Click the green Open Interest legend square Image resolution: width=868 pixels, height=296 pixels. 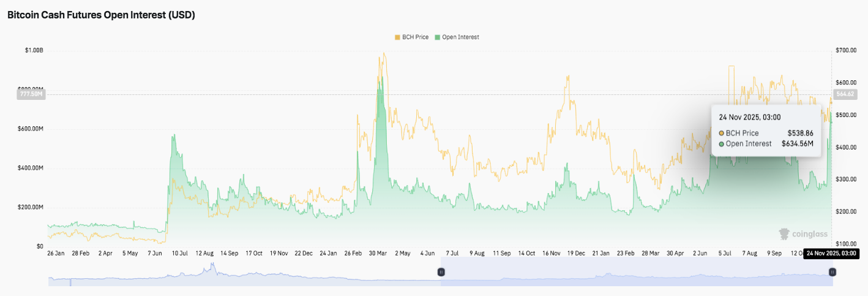point(438,37)
